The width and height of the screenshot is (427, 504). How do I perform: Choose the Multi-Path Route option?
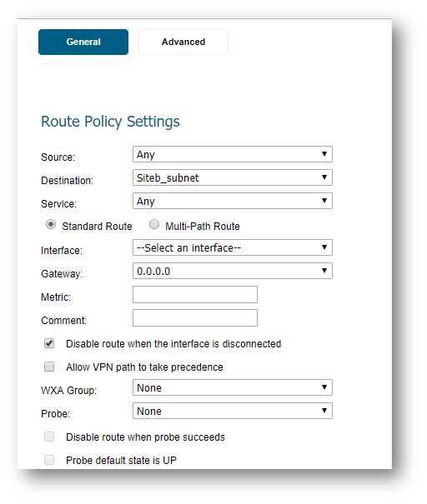coord(154,224)
